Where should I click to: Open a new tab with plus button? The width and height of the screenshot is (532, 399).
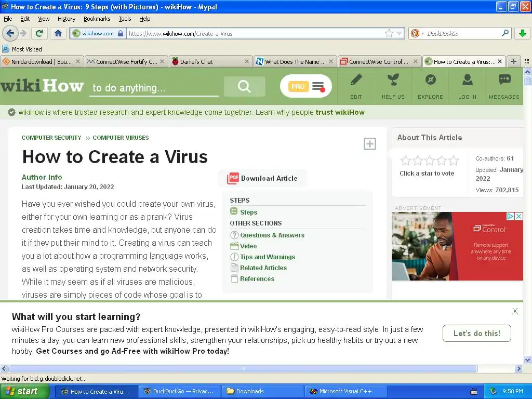pos(514,61)
